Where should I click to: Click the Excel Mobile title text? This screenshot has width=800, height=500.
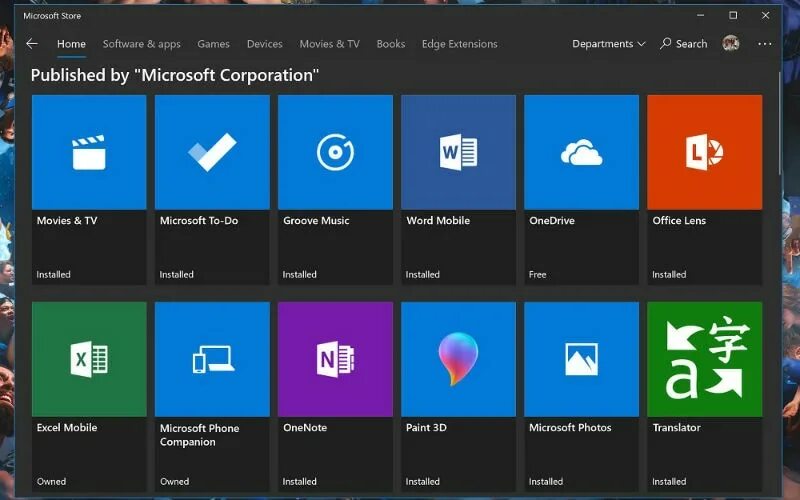point(67,428)
